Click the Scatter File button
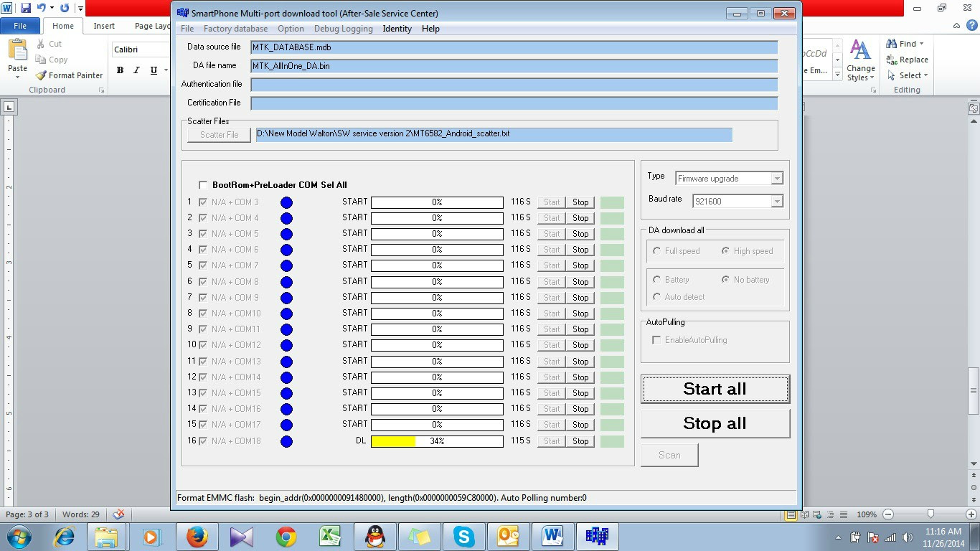This screenshot has height=551, width=980. point(220,135)
